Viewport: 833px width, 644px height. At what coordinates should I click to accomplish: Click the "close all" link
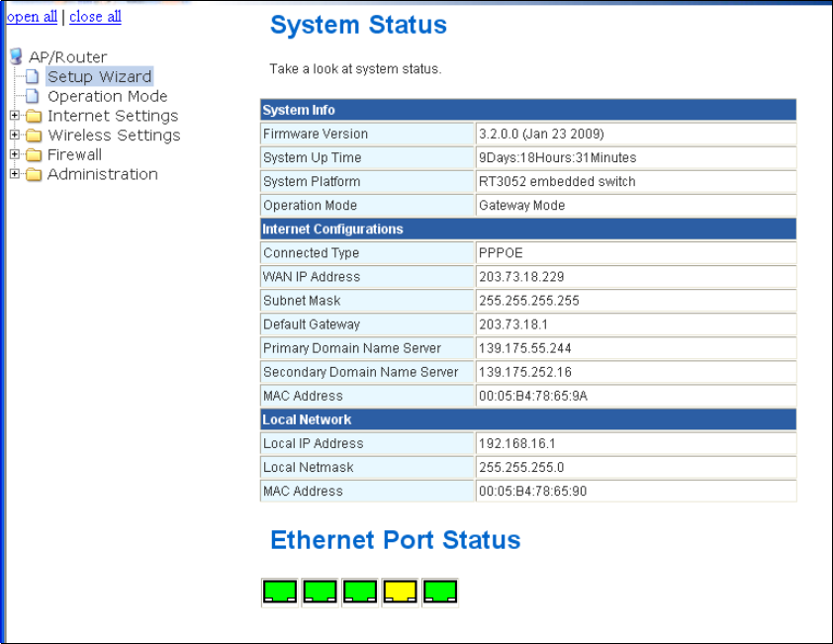tap(95, 17)
